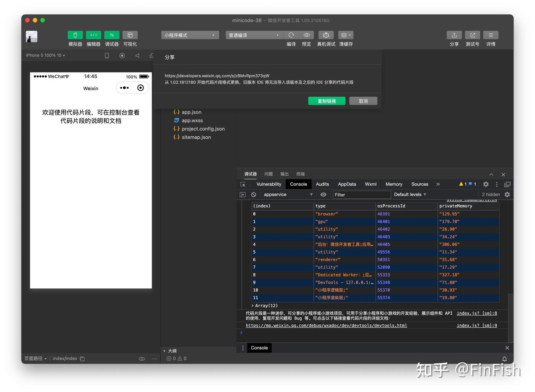Expand the 大纲 outline section

tap(170, 351)
